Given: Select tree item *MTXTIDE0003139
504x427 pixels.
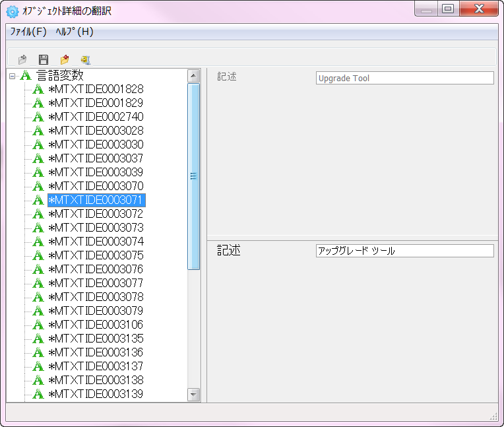Looking at the screenshot, I should click(96, 394).
